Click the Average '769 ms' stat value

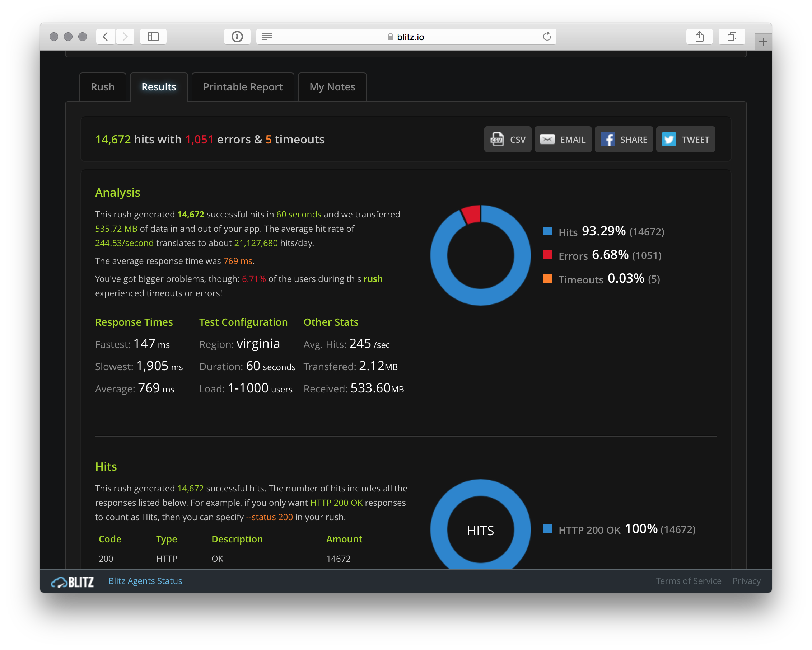point(156,388)
